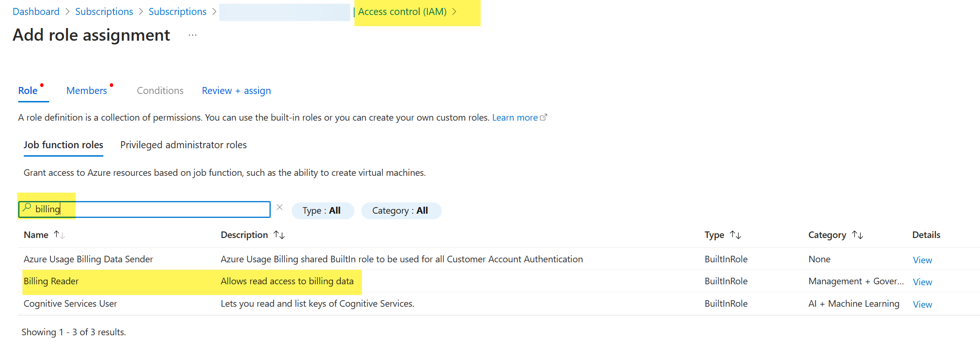Viewport: 980px width, 346px height.
Task: Sort roles by Name column arrow
Action: click(x=59, y=235)
